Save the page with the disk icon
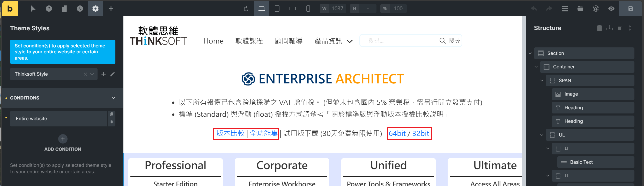 (631, 9)
